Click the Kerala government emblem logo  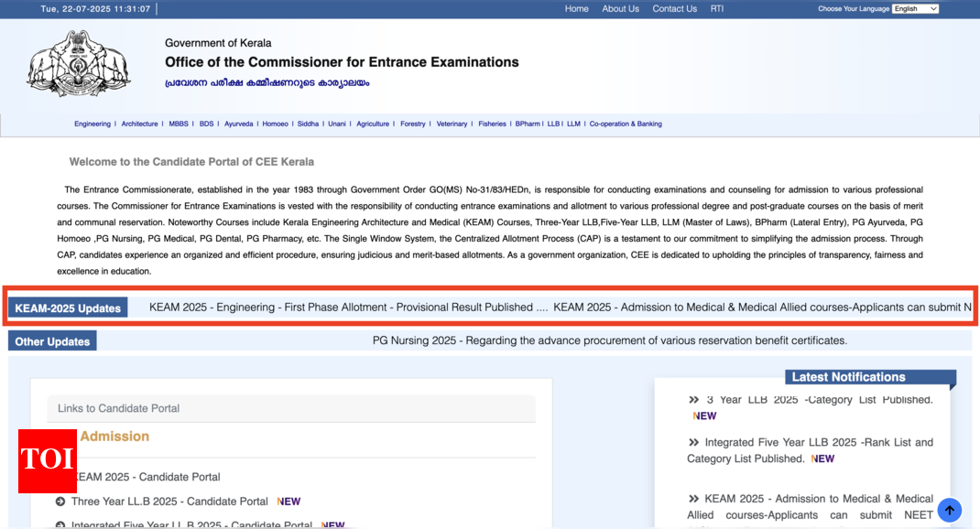79,63
